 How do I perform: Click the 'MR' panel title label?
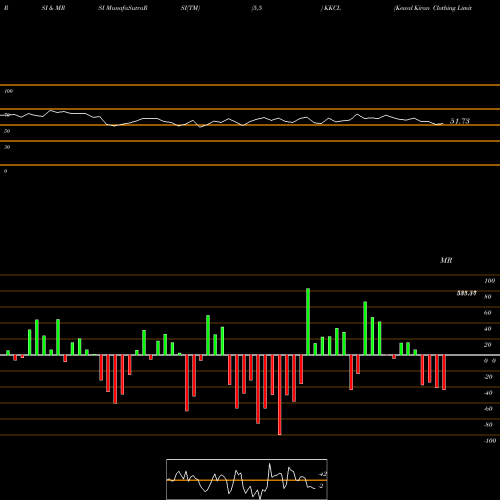tap(446, 260)
